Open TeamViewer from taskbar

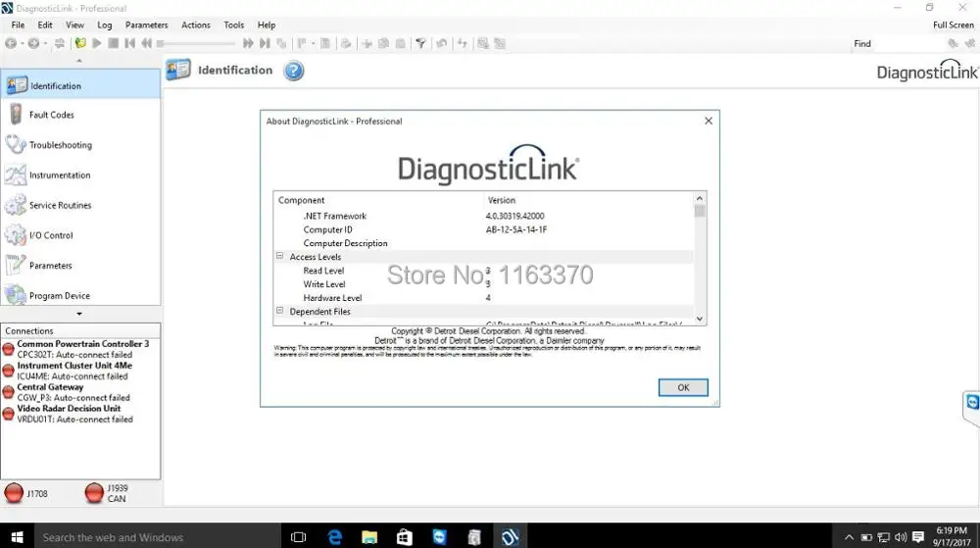coord(440,537)
